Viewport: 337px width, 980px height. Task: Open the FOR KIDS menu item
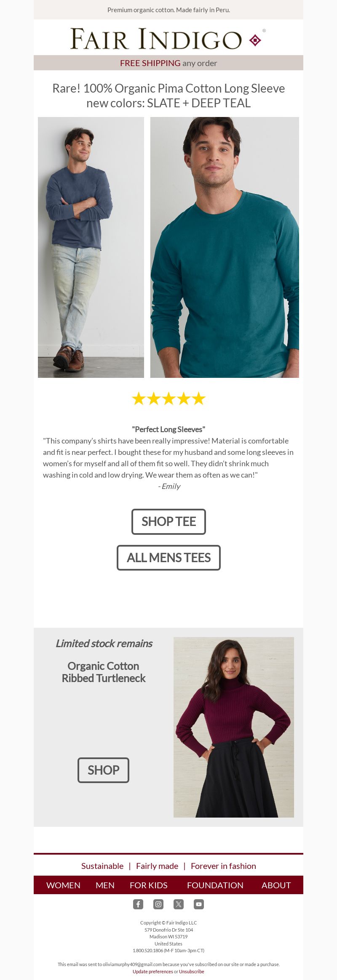click(149, 885)
